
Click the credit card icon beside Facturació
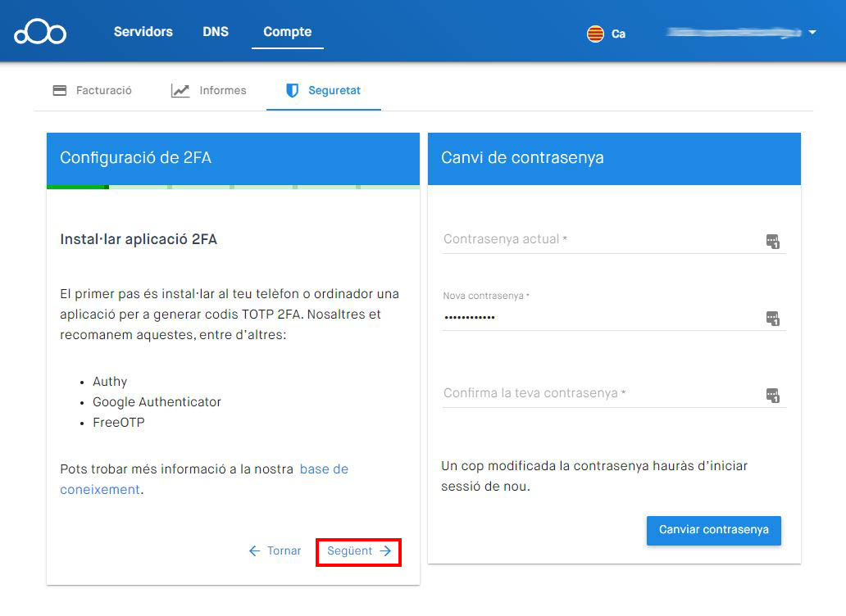point(59,90)
